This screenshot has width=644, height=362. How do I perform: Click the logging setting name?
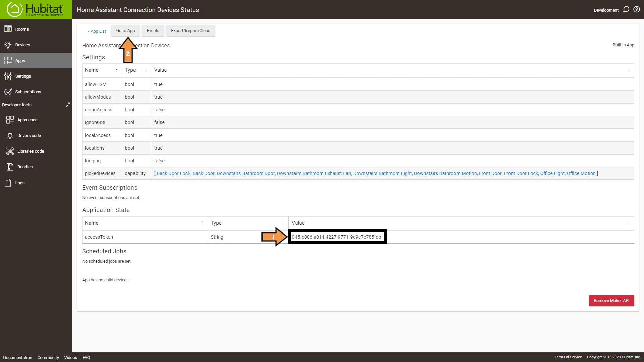click(x=93, y=161)
